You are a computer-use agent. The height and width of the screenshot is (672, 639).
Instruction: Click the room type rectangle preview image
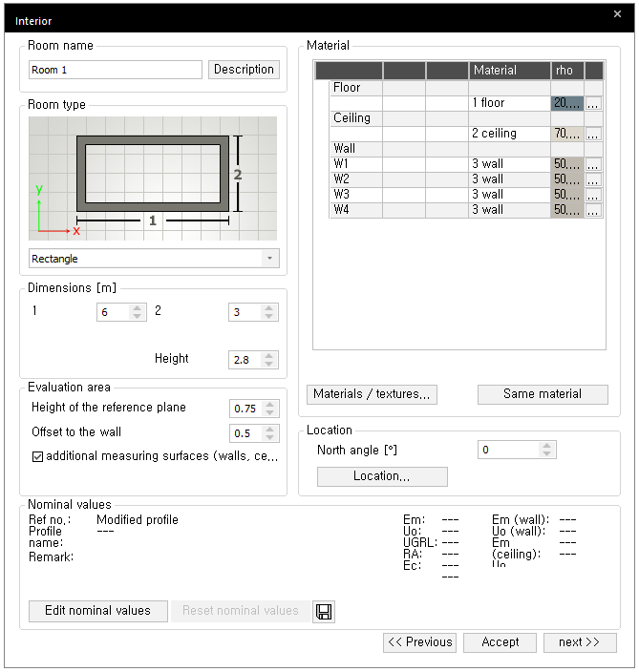point(153,178)
